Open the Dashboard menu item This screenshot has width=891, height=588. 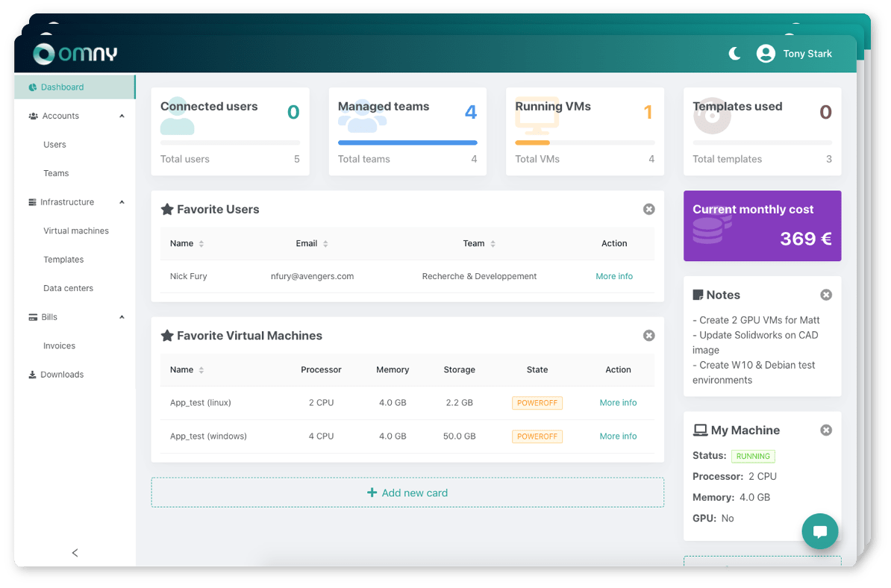(75, 87)
